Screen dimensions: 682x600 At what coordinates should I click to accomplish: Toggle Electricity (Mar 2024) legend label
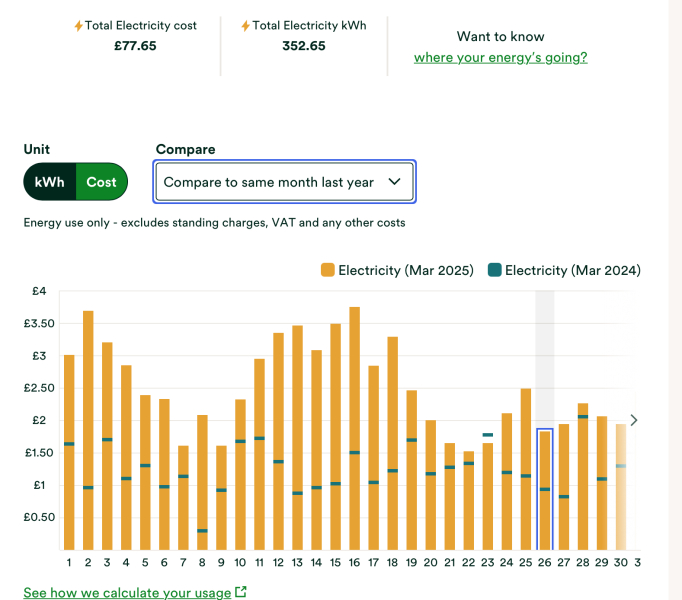click(x=572, y=270)
